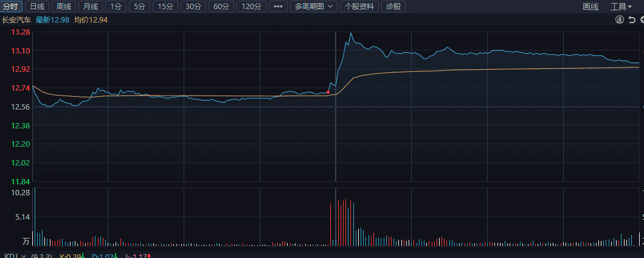Switch to the 日线 daily chart
This screenshot has width=644, height=258.
tap(37, 7)
